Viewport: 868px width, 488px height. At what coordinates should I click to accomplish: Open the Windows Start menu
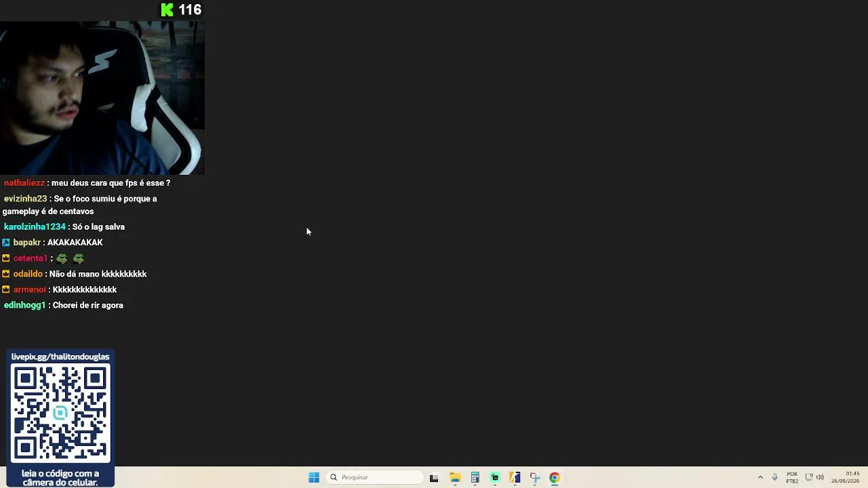point(314,477)
